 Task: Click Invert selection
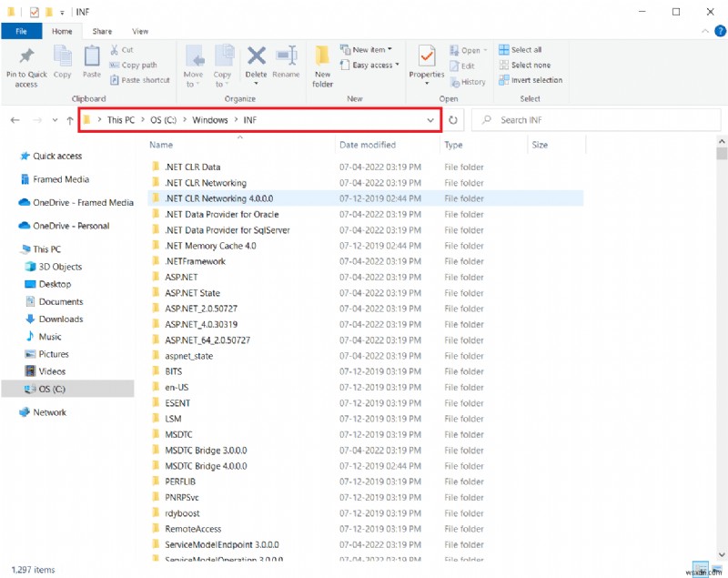click(x=531, y=80)
